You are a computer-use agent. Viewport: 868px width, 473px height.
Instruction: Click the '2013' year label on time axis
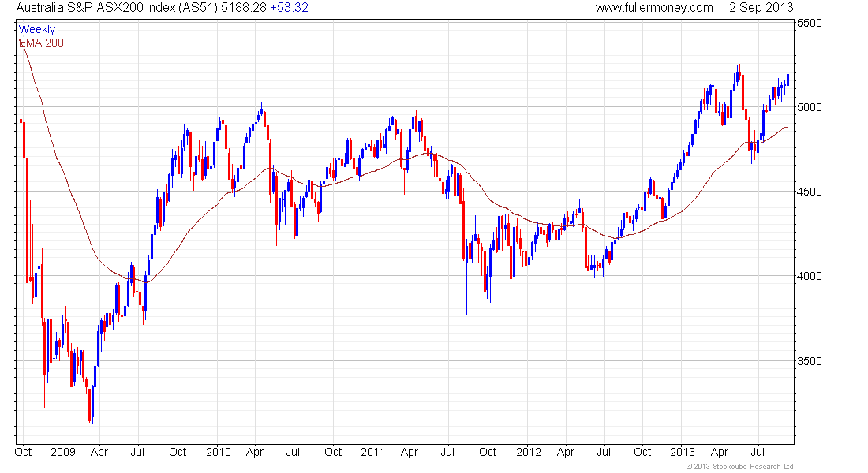tap(683, 452)
